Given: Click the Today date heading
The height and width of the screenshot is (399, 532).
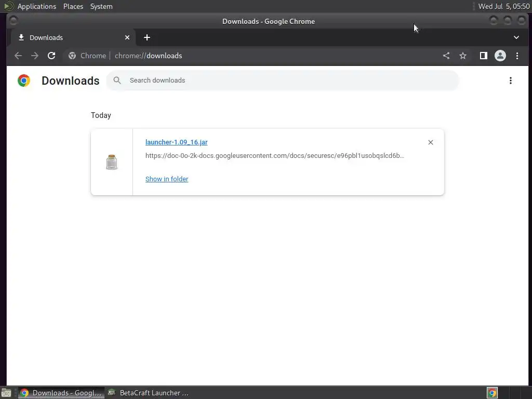Looking at the screenshot, I should coord(101,115).
